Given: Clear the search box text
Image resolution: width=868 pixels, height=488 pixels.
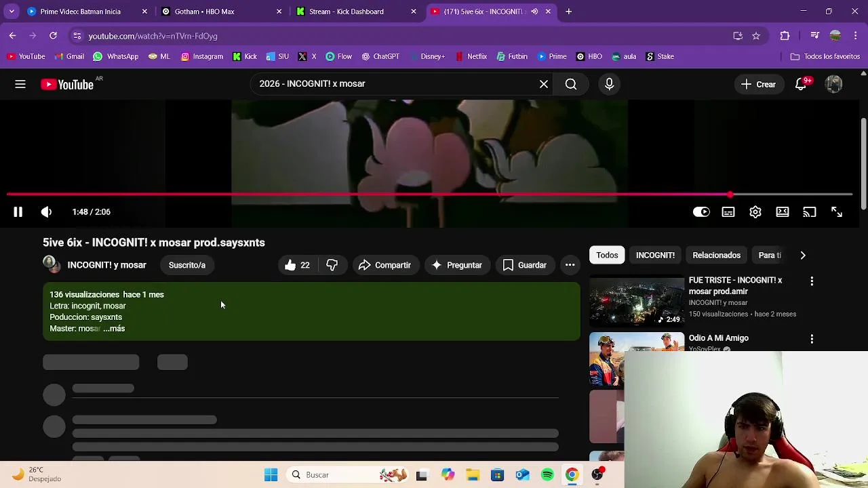Looking at the screenshot, I should tap(544, 84).
